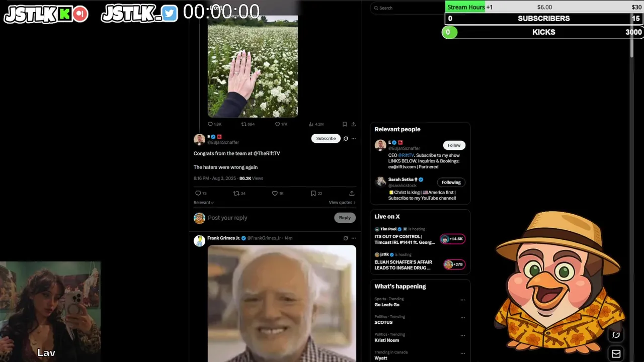
Task: Repost the post with 34 reposts
Action: point(236,193)
